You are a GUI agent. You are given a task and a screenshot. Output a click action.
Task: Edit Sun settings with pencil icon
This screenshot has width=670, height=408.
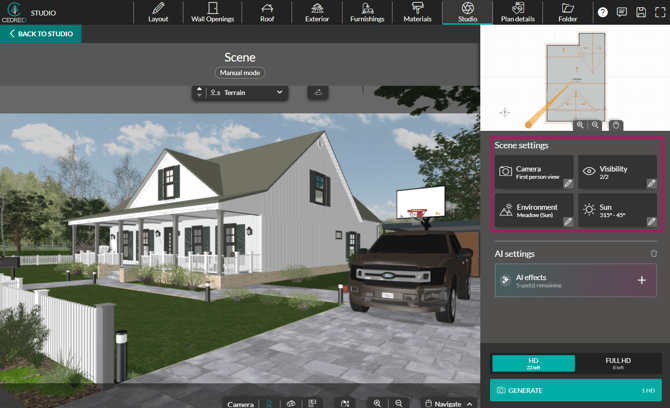pos(651,222)
